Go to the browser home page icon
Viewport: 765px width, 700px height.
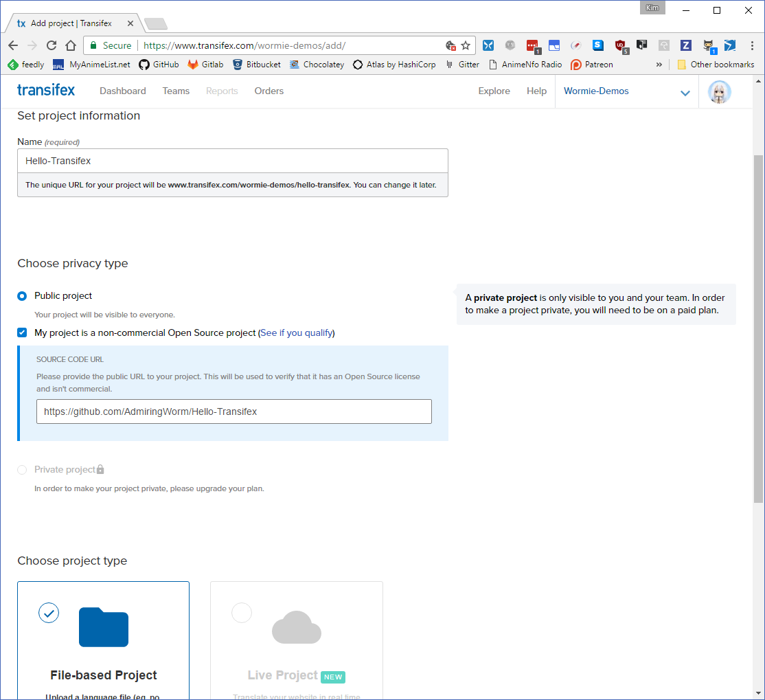(x=71, y=45)
